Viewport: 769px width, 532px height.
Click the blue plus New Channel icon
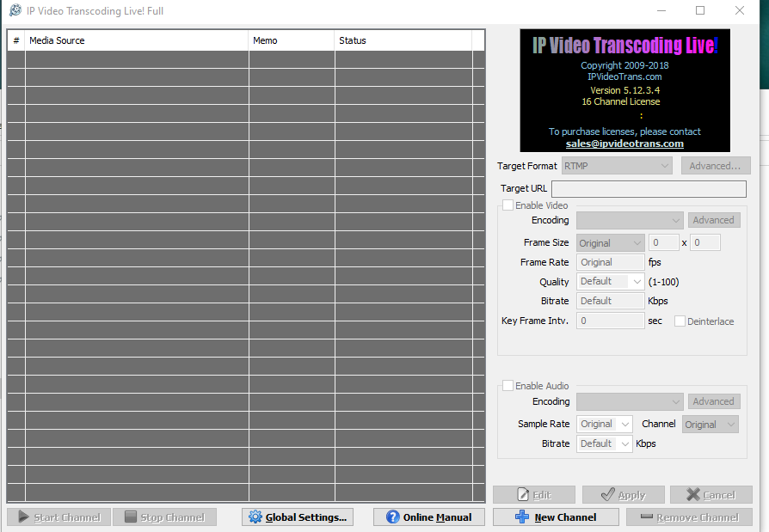click(522, 517)
